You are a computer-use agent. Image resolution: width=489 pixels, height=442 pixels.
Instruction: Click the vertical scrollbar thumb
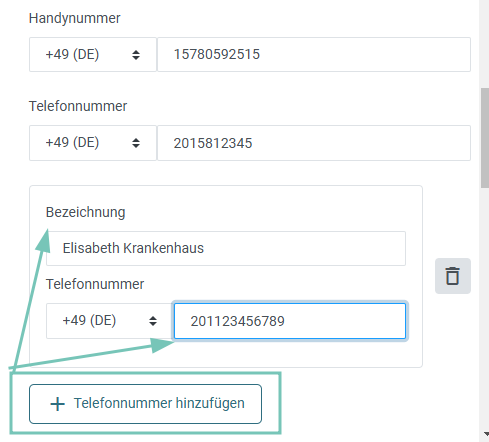[x=485, y=138]
